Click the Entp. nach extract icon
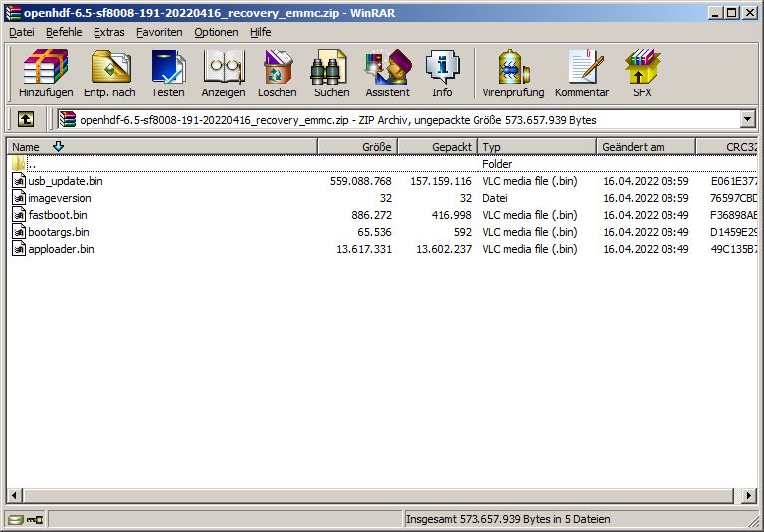This screenshot has width=764, height=532. point(110,67)
